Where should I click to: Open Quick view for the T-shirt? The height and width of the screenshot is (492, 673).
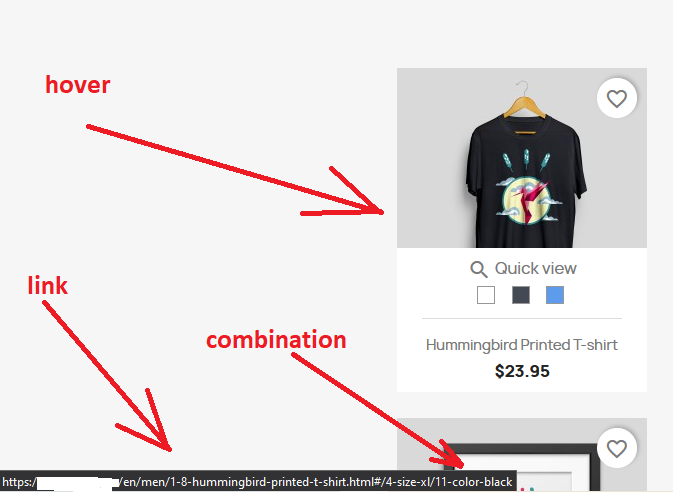523,269
